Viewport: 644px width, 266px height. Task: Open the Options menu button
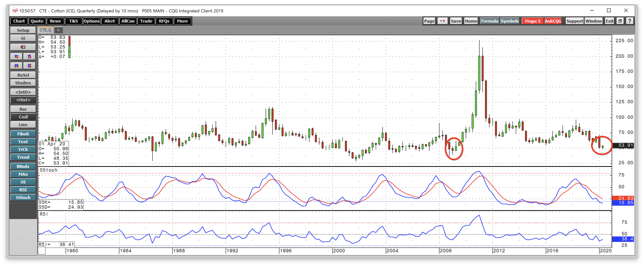point(92,21)
